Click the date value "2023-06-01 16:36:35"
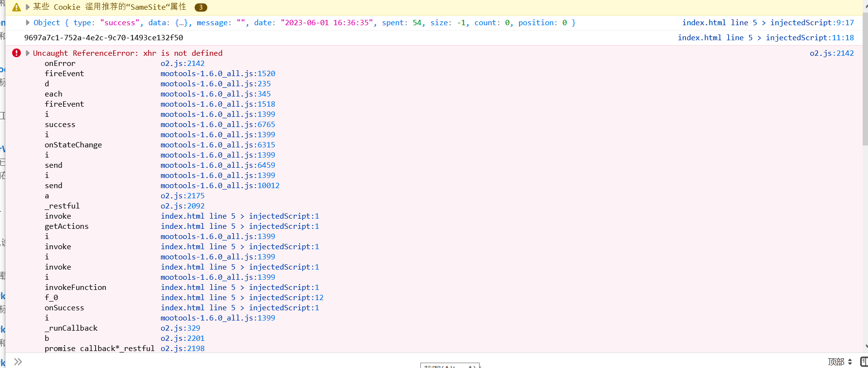868x368 pixels. pos(328,23)
